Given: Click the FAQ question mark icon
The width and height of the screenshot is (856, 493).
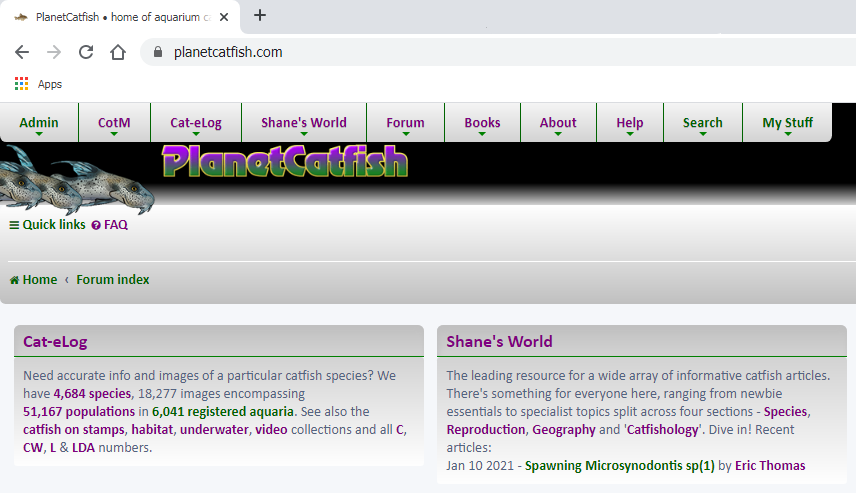Looking at the screenshot, I should [x=96, y=225].
